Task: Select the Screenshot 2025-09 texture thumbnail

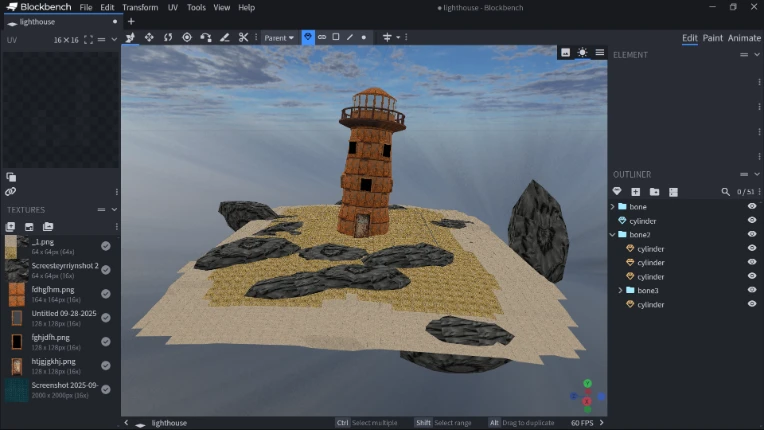Action: tap(17, 390)
